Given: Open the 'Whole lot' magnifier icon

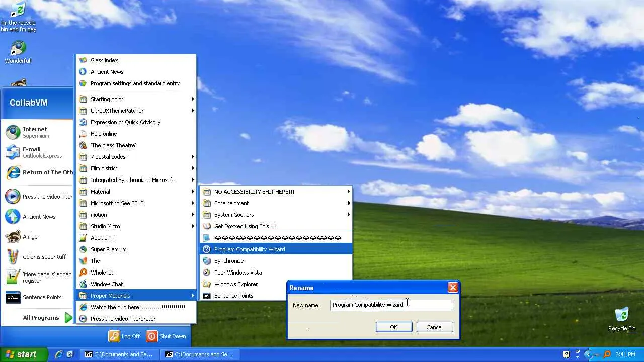Looking at the screenshot, I should [83, 273].
